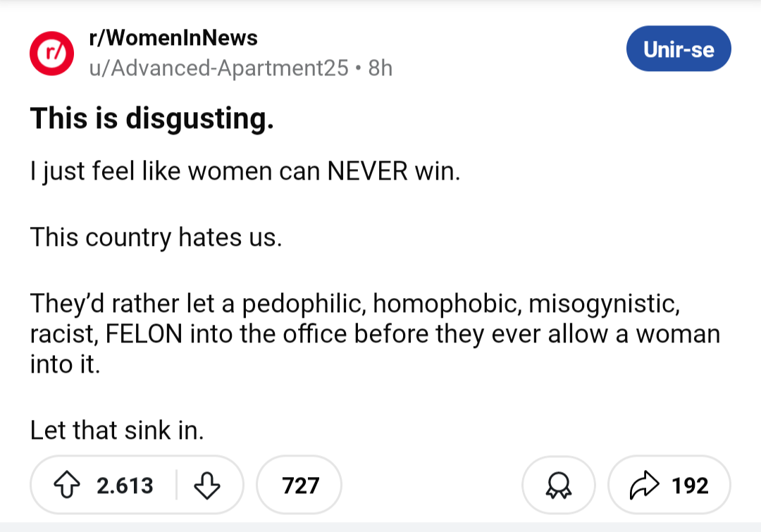Click the "This country hates us." line
The width and height of the screenshot is (761, 532).
point(156,237)
